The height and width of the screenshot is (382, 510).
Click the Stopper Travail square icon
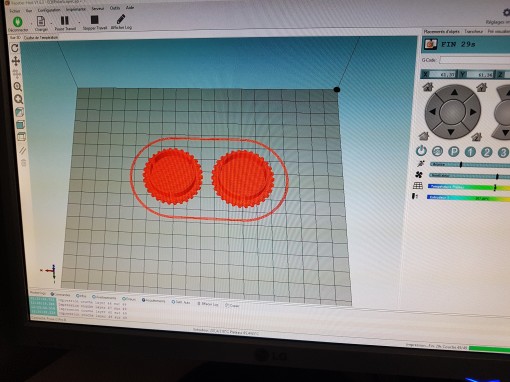tap(95, 20)
